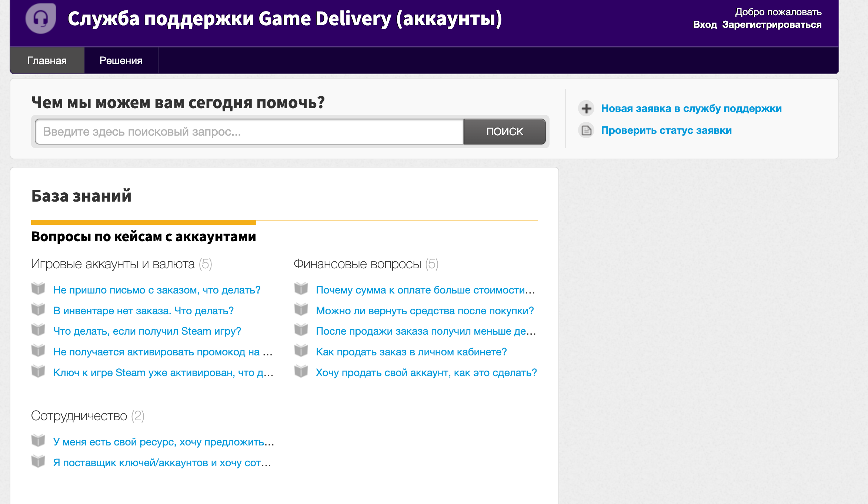Viewport: 868px width, 504px height.
Task: Open 'Вопросы по кейсам с аккаунтами' category
Action: 144,236
